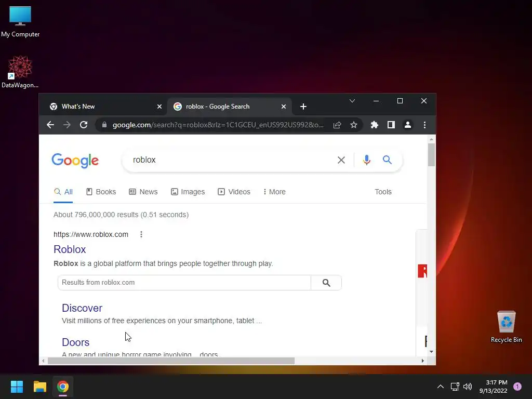Viewport: 532px width, 399px height.
Task: Show Videos results
Action: 234,192
